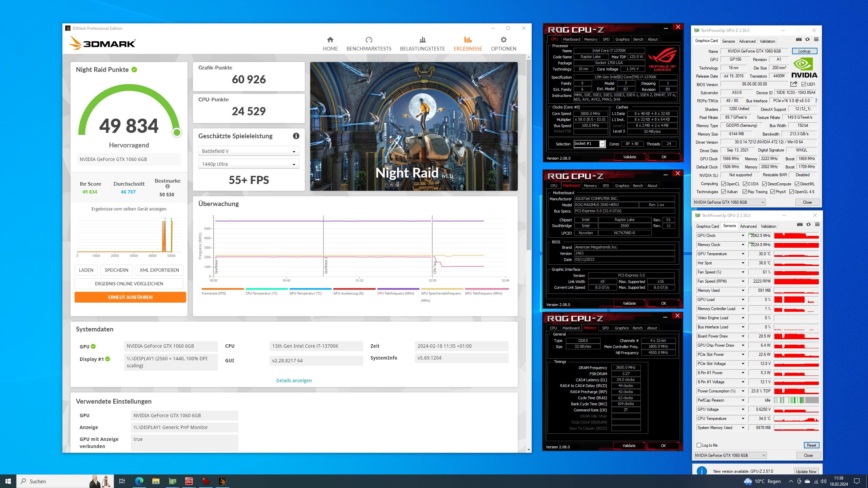Open BELASTUNGSTESTE in 3DMark

[422, 44]
